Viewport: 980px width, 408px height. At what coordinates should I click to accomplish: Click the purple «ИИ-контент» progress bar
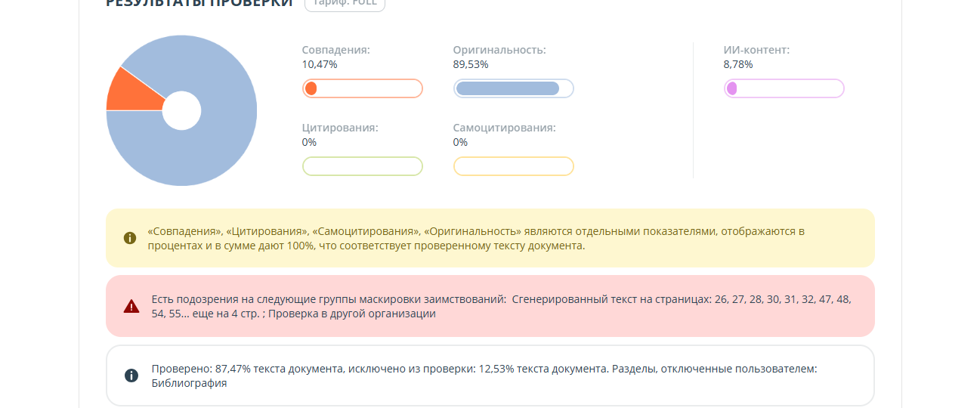click(784, 88)
